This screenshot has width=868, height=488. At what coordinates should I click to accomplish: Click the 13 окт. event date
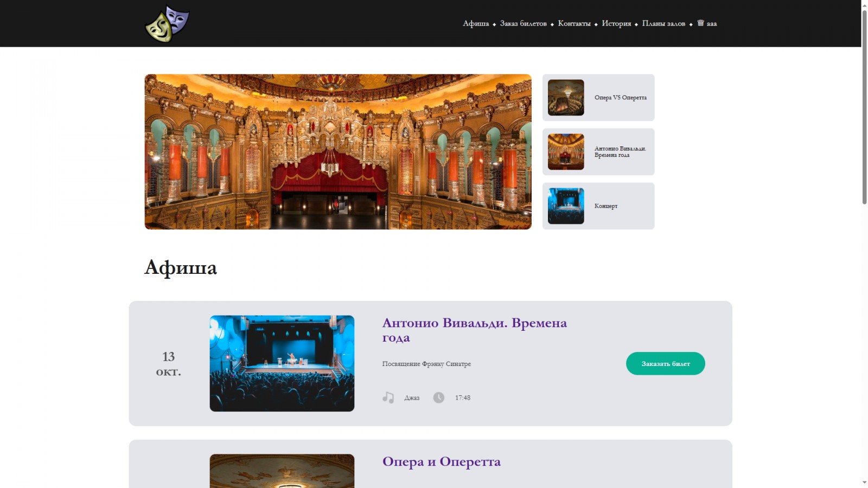(169, 364)
